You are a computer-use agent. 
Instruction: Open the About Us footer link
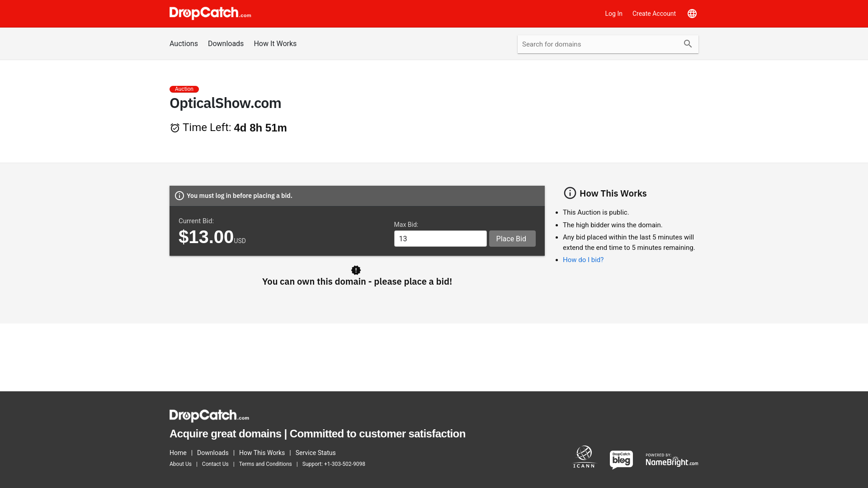(x=180, y=464)
